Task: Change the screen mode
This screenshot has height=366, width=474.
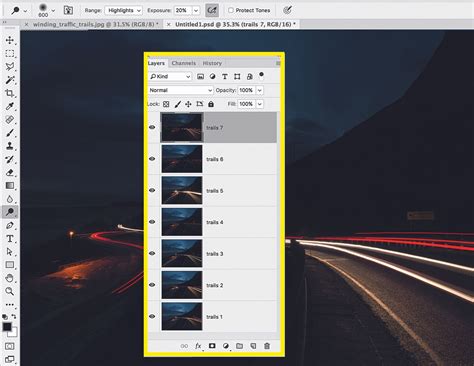Action: click(x=10, y=359)
